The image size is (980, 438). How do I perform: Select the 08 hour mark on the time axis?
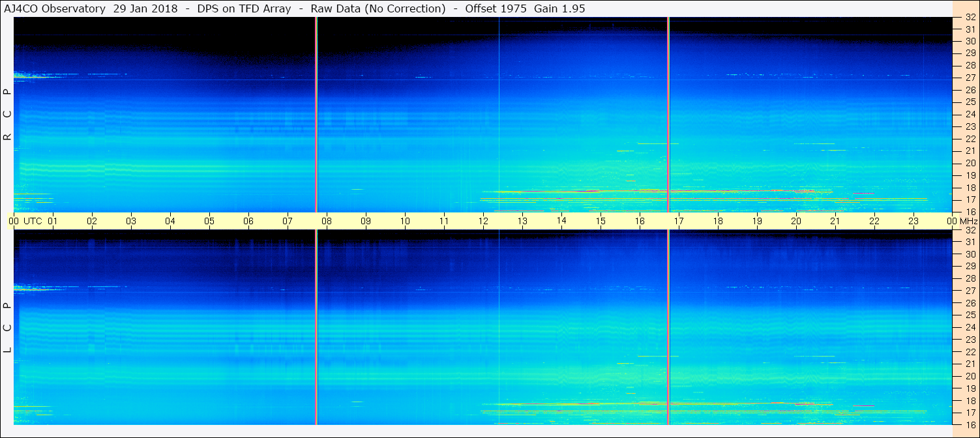tap(327, 221)
